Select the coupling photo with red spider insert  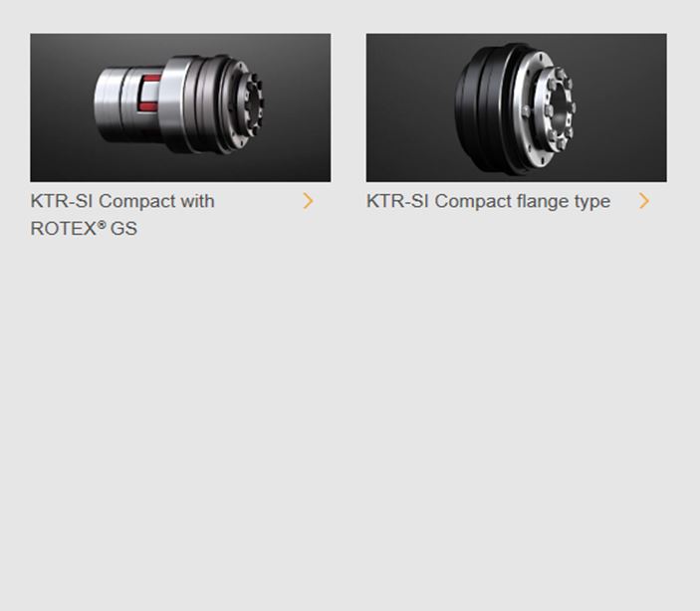(180, 107)
